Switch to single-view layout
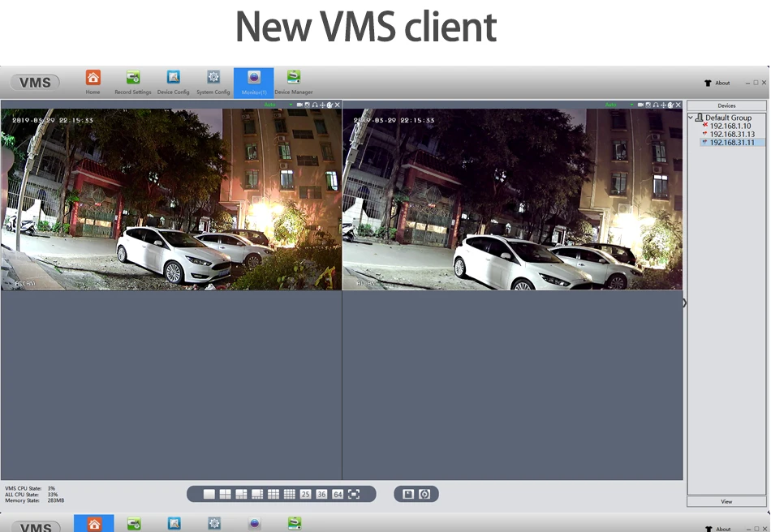Screen dimensions: 771x532 tap(209, 494)
